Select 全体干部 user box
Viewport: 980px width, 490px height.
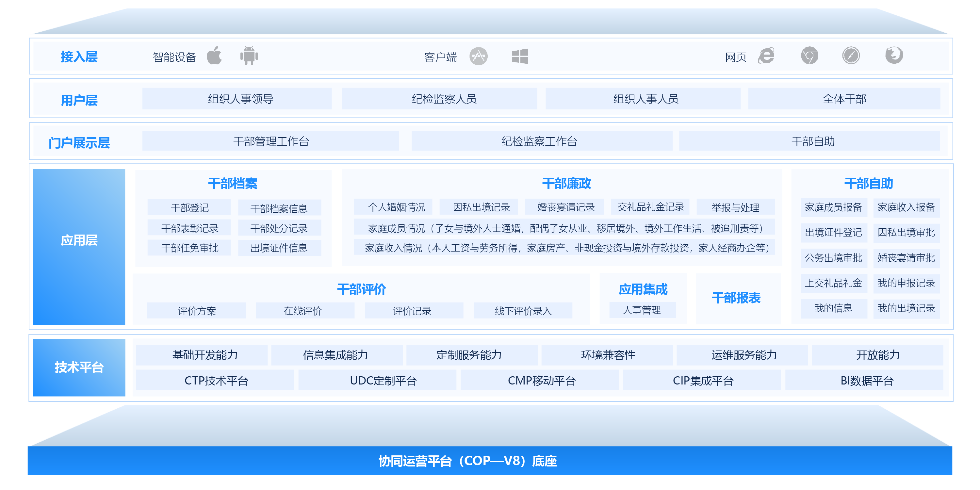click(x=844, y=99)
